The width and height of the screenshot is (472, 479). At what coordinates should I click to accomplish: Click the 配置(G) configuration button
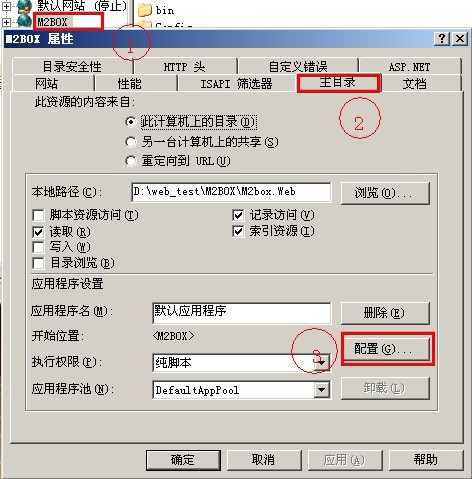(x=385, y=349)
